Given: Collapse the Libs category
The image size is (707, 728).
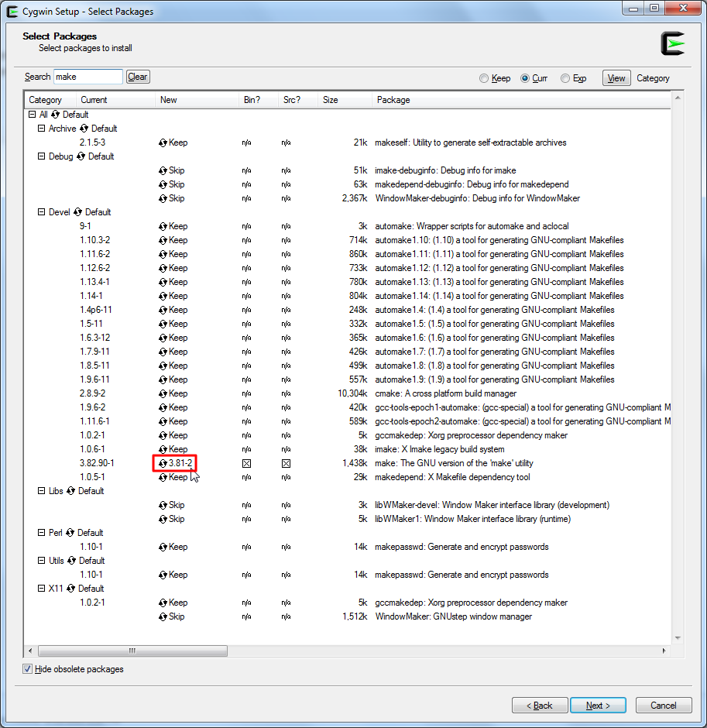Looking at the screenshot, I should (x=41, y=490).
